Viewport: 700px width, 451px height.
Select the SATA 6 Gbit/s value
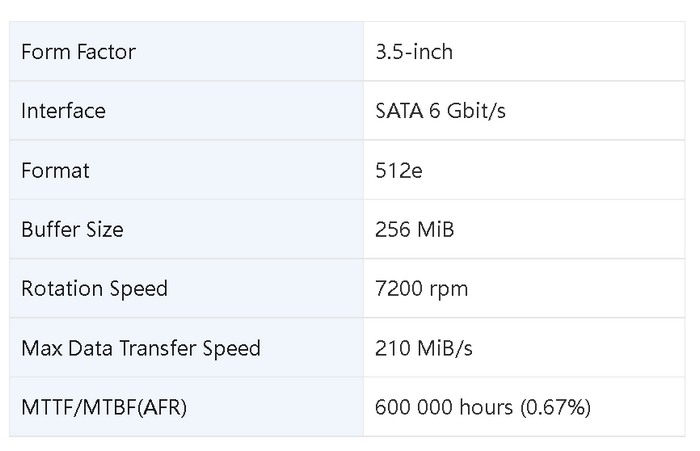pyautogui.click(x=440, y=110)
